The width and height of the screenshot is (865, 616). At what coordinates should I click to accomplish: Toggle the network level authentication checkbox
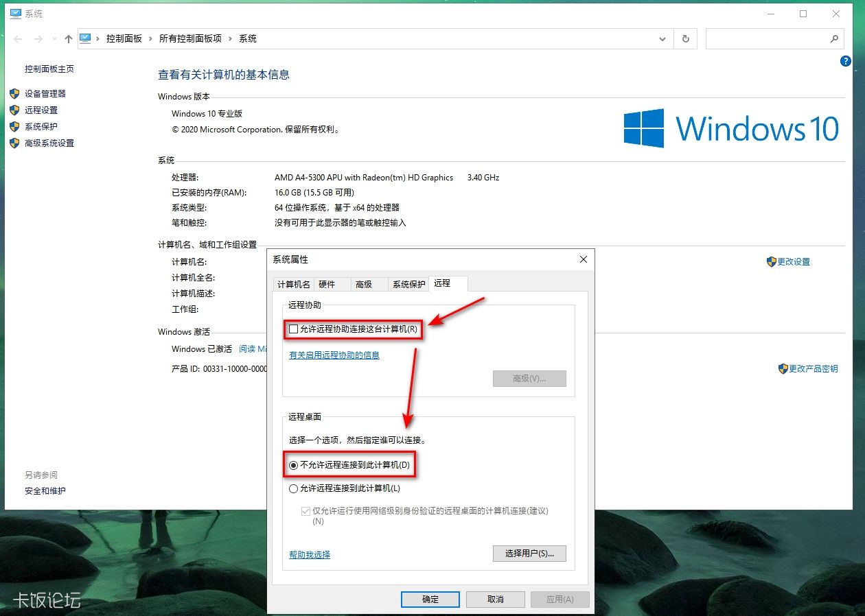point(305,511)
